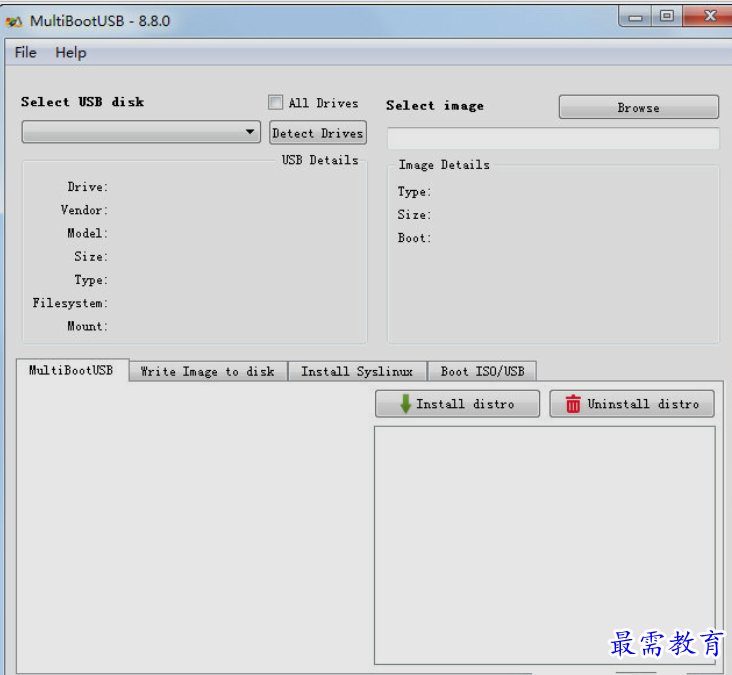Click Browse to select an image

(639, 108)
